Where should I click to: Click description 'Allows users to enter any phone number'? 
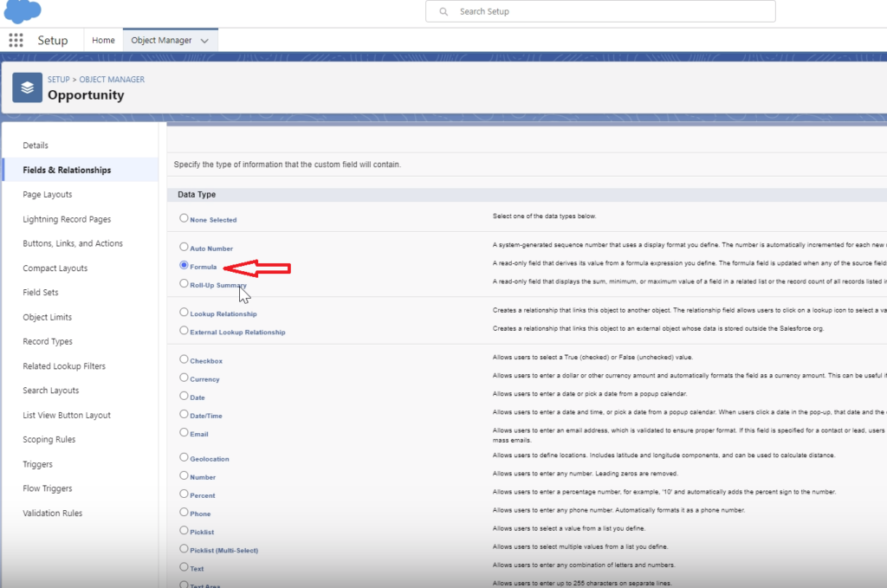618,510
